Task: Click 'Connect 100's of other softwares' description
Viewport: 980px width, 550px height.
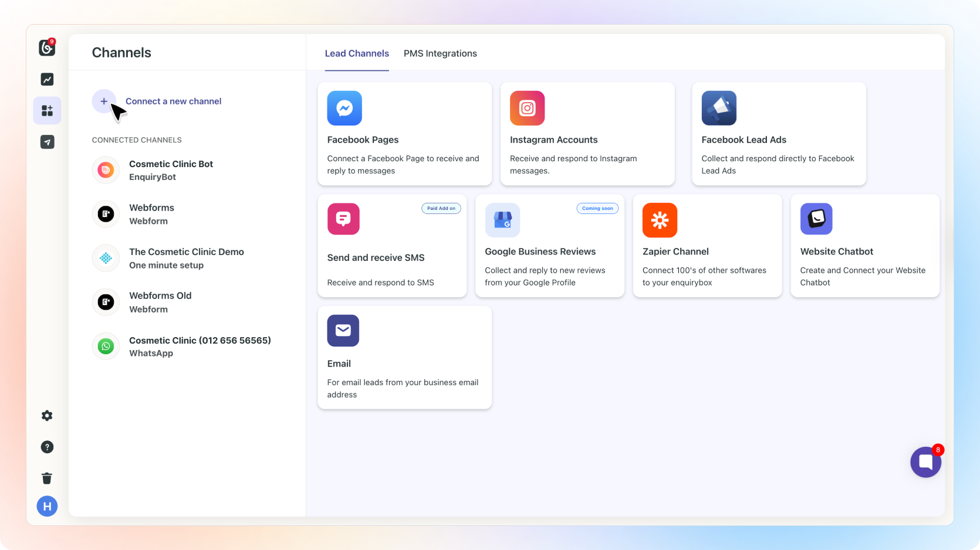Action: [704, 276]
